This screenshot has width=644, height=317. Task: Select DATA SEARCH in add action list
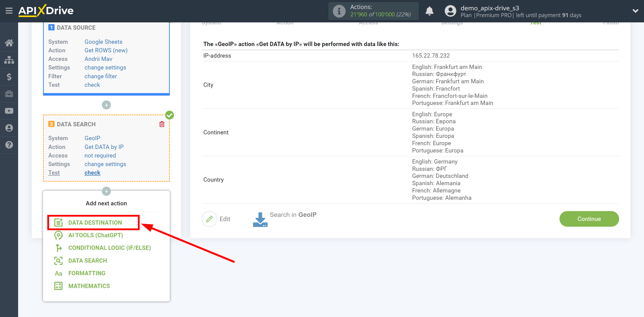(88, 261)
